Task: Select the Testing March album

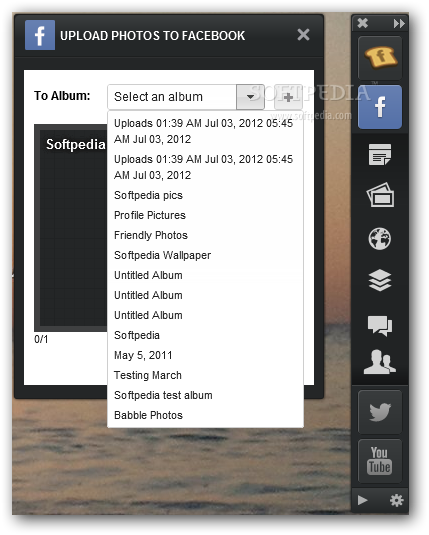Action: click(x=205, y=375)
